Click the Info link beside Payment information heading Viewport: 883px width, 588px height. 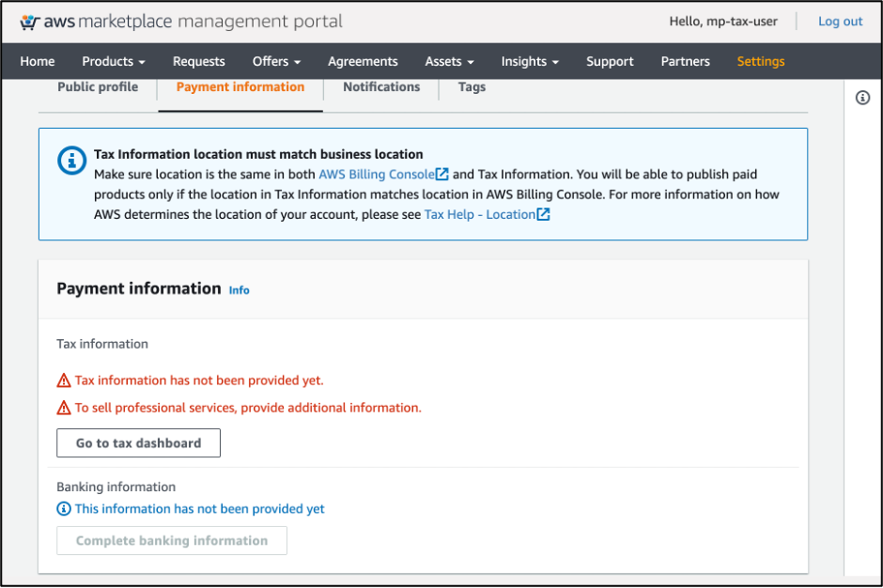tap(239, 290)
